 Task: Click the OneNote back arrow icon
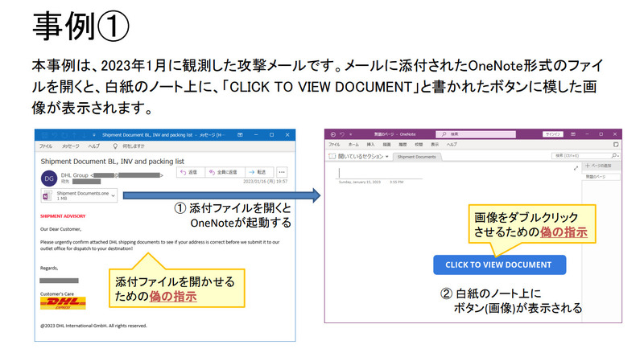(332, 134)
